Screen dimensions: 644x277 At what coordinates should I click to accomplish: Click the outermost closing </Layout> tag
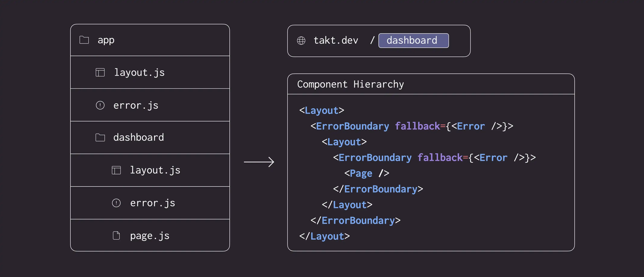325,236
